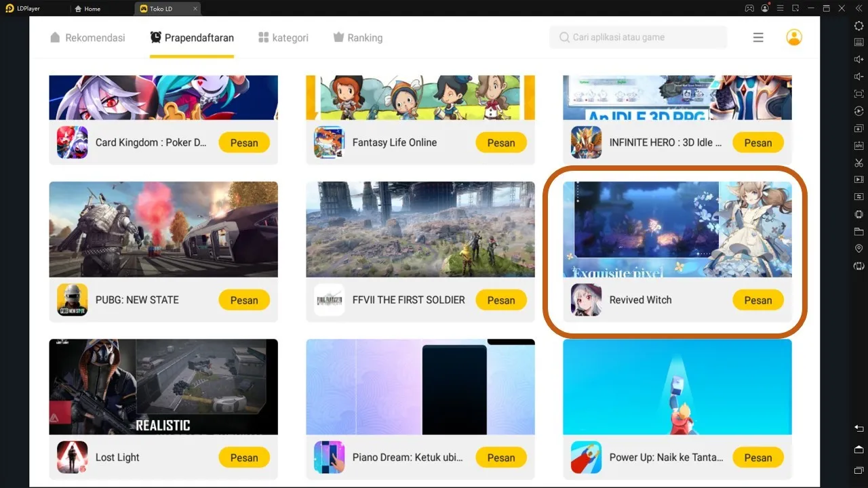Click the Cari aplikasi atau game search field

click(x=638, y=37)
